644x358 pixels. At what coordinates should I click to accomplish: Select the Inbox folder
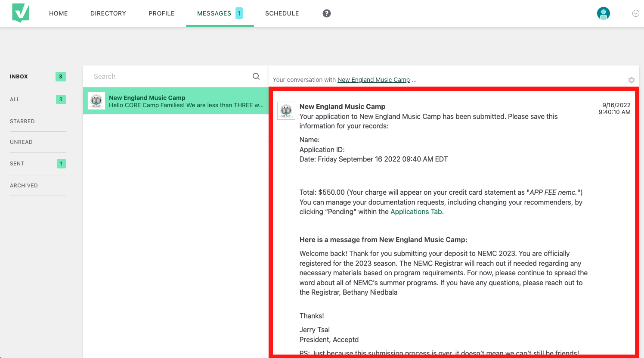[x=19, y=77]
